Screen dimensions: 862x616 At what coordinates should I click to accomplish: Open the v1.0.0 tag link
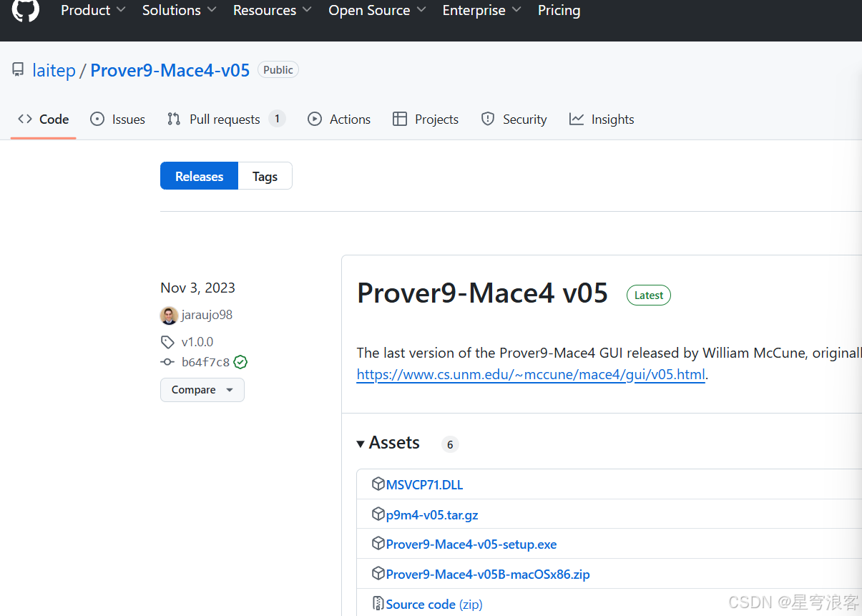(x=197, y=342)
